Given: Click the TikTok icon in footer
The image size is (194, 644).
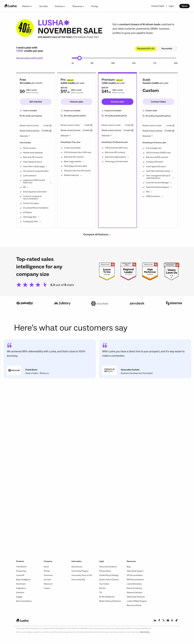Looking at the screenshot, I should pyautogui.click(x=176, y=620).
